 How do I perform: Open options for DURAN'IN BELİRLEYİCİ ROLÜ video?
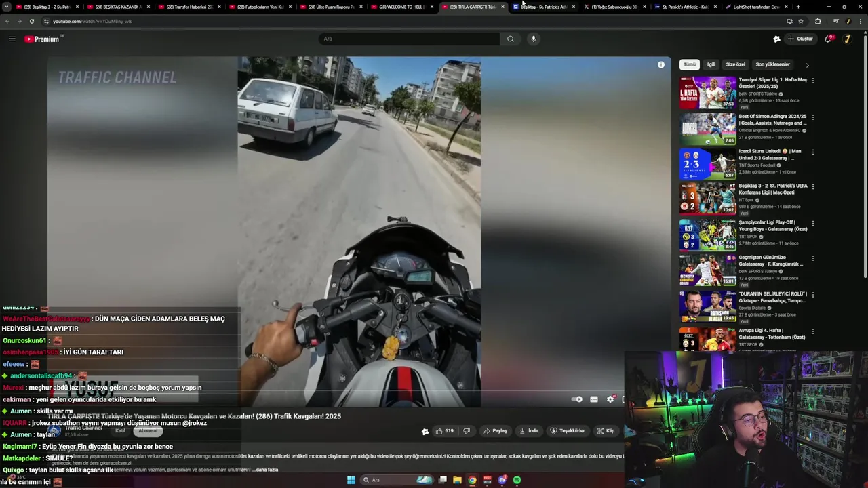point(813,296)
